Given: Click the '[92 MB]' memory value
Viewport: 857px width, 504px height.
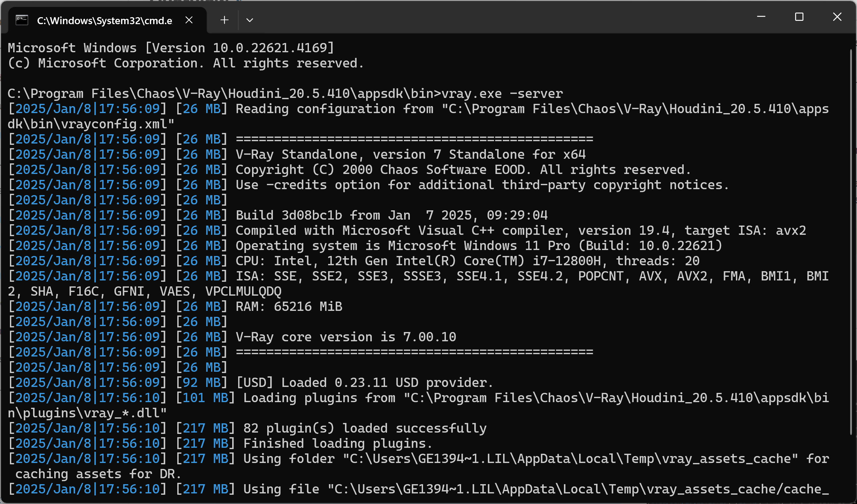Looking at the screenshot, I should point(202,383).
